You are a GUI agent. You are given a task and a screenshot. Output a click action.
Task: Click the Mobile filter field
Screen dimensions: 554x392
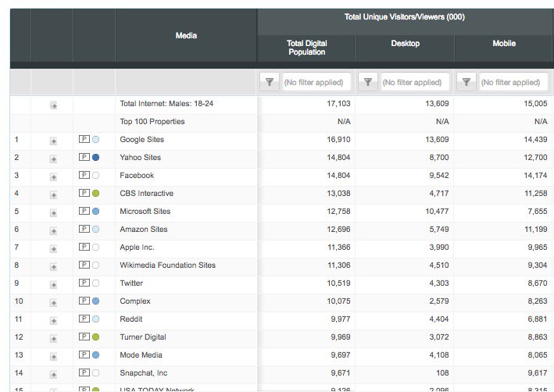point(513,82)
